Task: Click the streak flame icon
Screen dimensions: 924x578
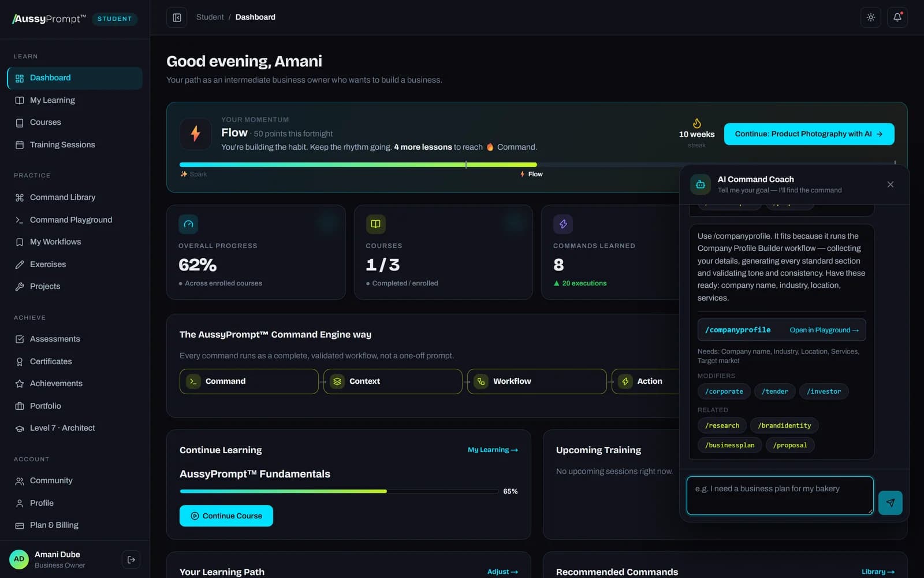Action: pos(697,123)
